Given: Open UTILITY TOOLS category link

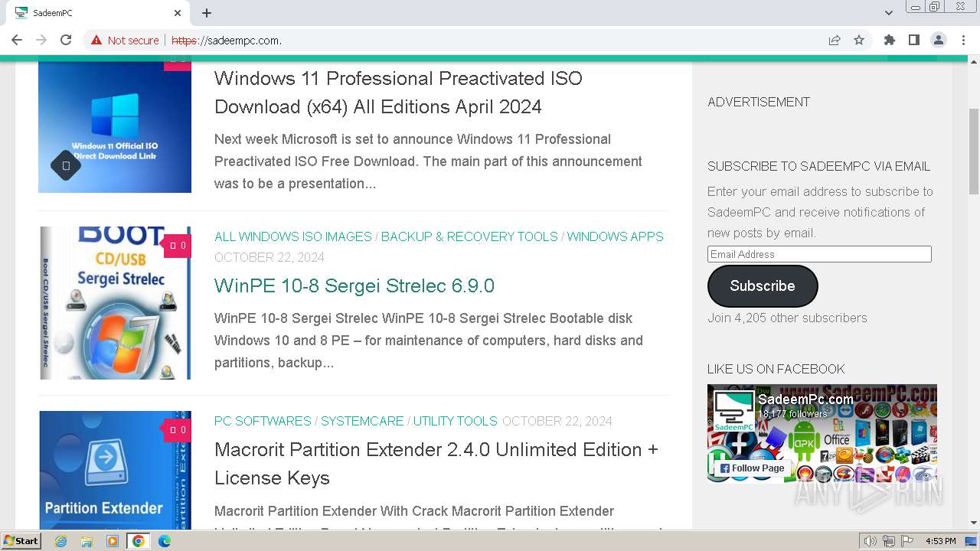Looking at the screenshot, I should 456,421.
